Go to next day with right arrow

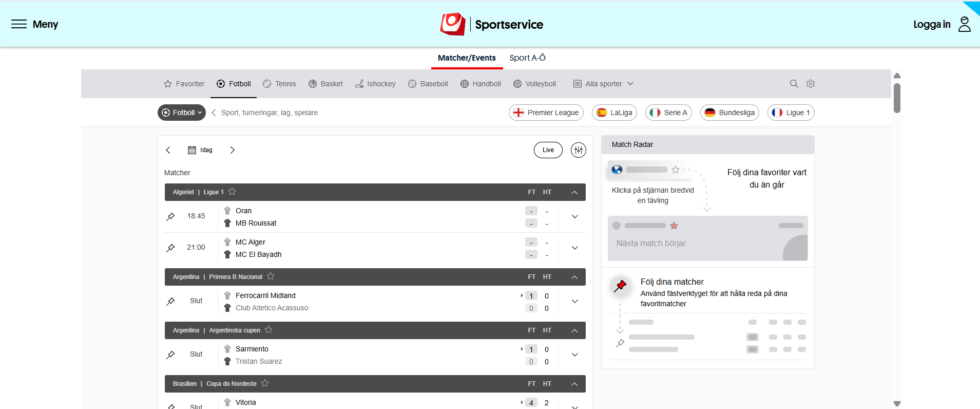(x=232, y=150)
